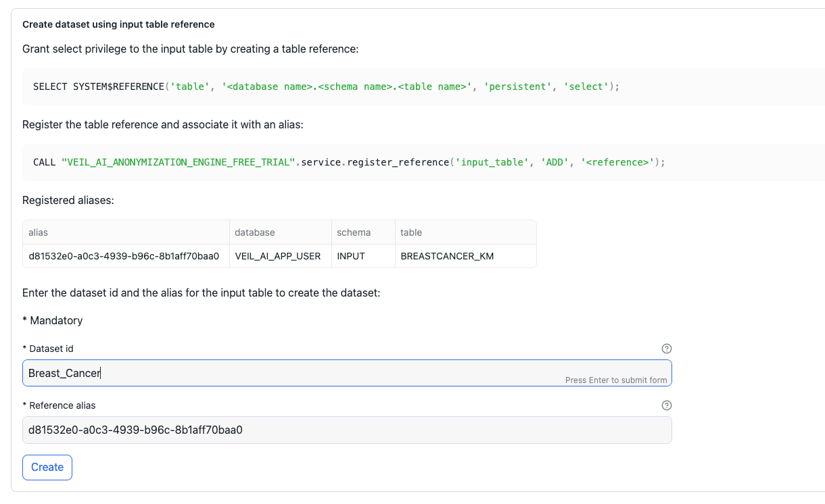
Task: Click the '* Dataset id' label
Action: pyautogui.click(x=48, y=349)
